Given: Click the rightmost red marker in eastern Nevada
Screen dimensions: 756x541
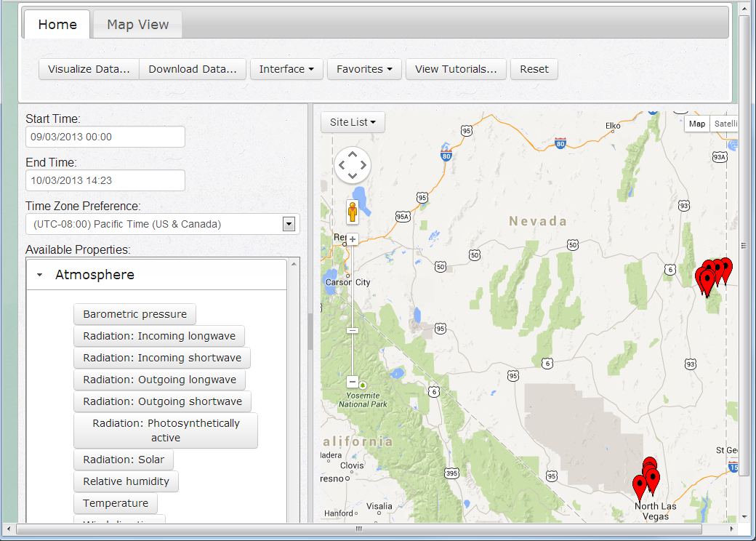Looking at the screenshot, I should point(725,268).
